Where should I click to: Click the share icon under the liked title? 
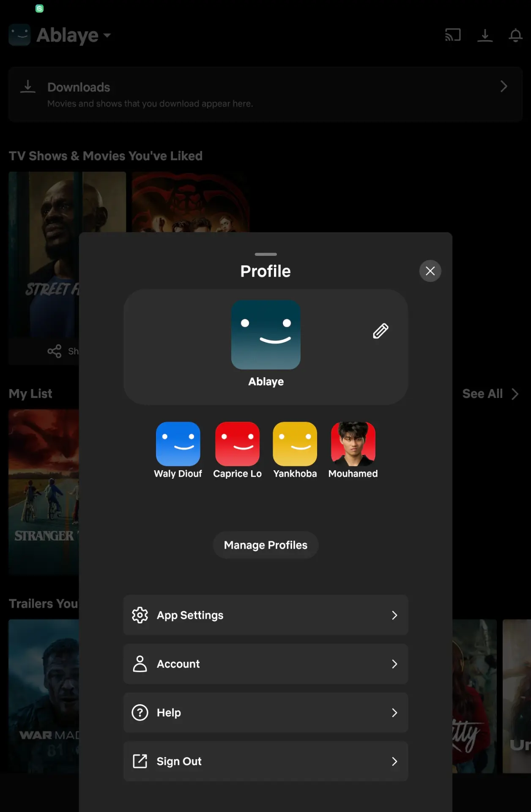click(55, 351)
